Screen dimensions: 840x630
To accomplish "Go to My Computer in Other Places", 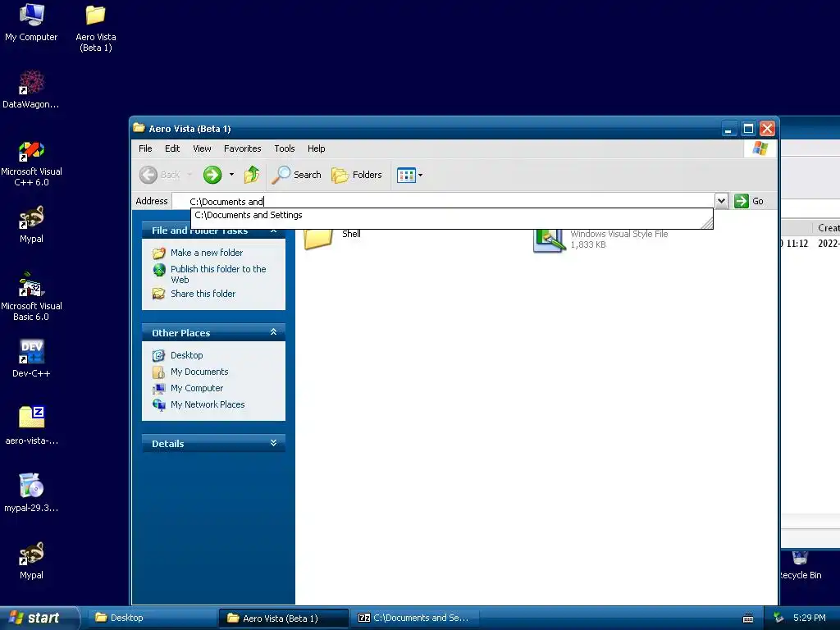I will tap(197, 388).
